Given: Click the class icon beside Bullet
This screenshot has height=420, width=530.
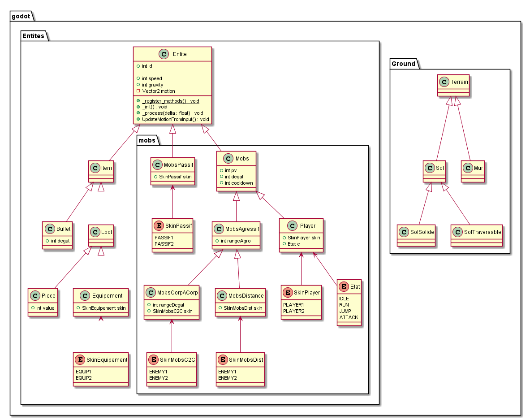Looking at the screenshot, I should [x=50, y=229].
